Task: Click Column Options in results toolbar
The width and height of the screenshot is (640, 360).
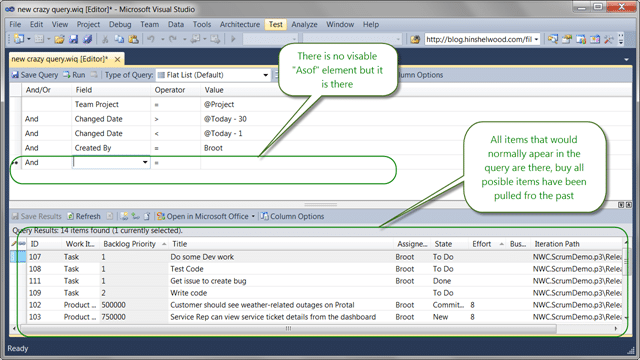Action: (292, 216)
